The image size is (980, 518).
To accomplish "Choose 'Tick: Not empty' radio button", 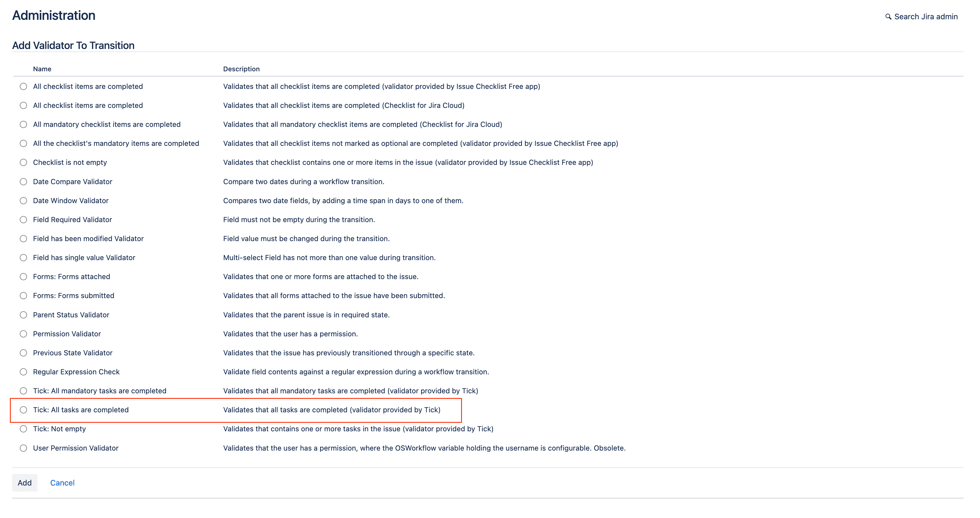I will (24, 429).
